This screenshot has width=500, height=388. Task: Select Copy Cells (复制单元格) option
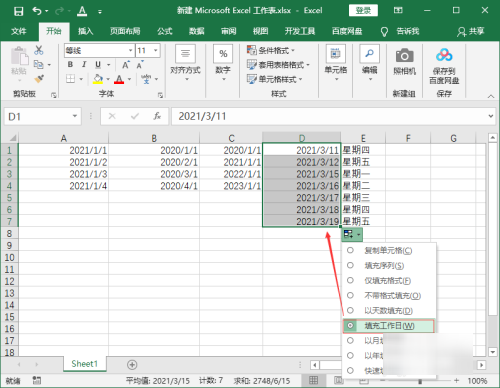[x=389, y=250]
